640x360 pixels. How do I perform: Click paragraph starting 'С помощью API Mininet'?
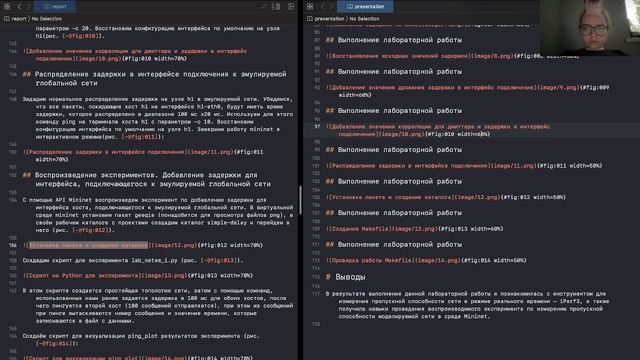point(158,215)
